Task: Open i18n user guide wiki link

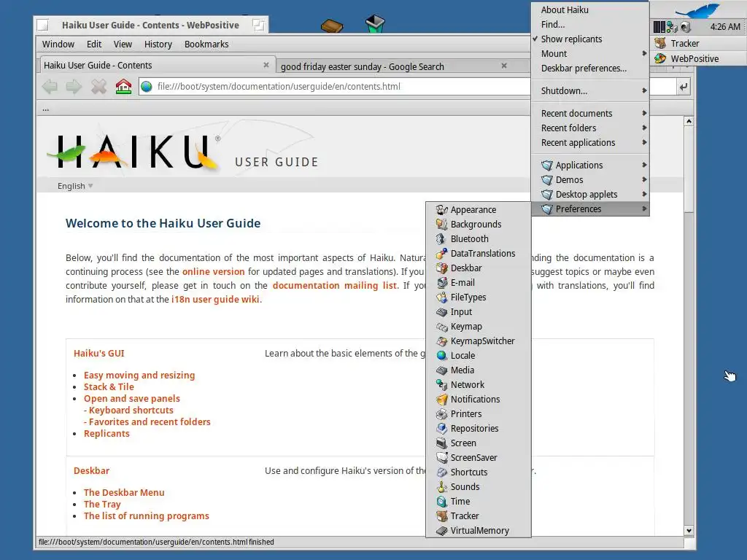Action: [215, 300]
